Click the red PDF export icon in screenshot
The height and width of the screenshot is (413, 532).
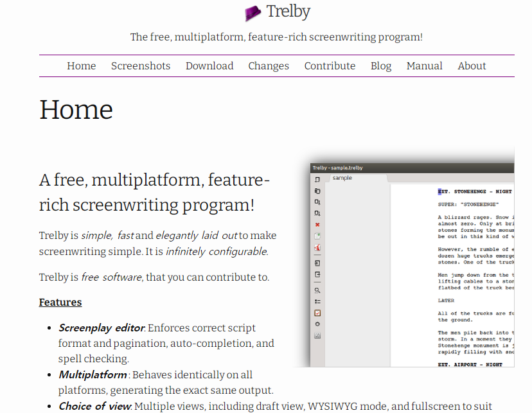tap(317, 247)
